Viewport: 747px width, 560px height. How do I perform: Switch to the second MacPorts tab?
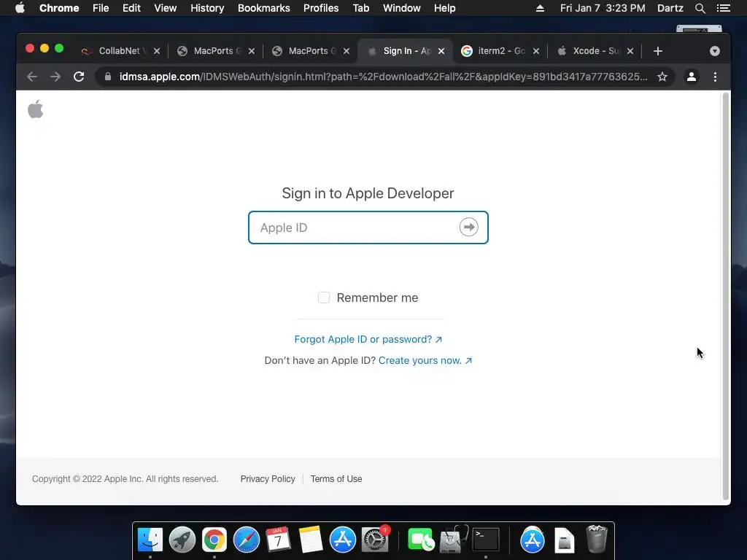click(309, 51)
